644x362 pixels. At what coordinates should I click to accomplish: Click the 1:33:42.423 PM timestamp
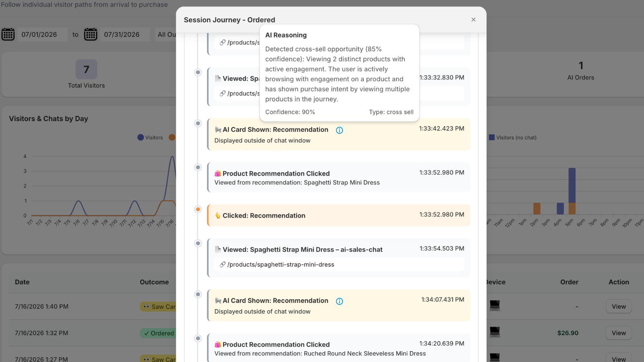442,128
